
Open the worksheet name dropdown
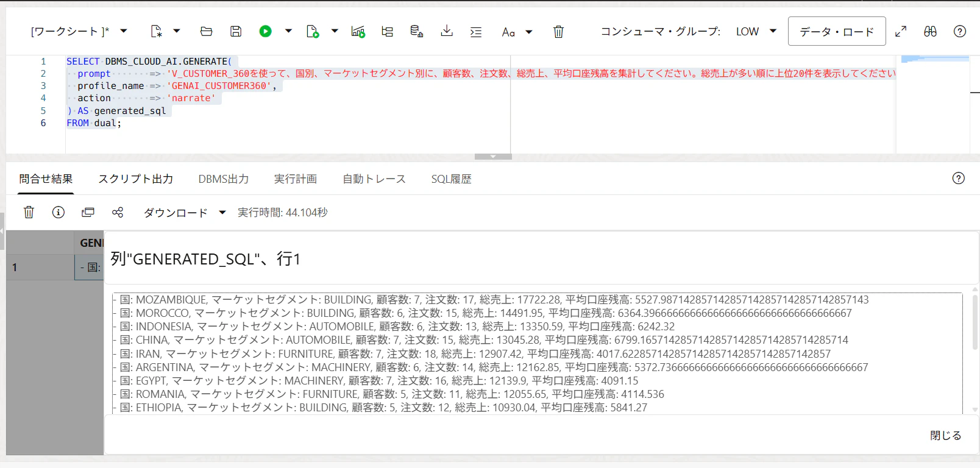click(x=124, y=31)
